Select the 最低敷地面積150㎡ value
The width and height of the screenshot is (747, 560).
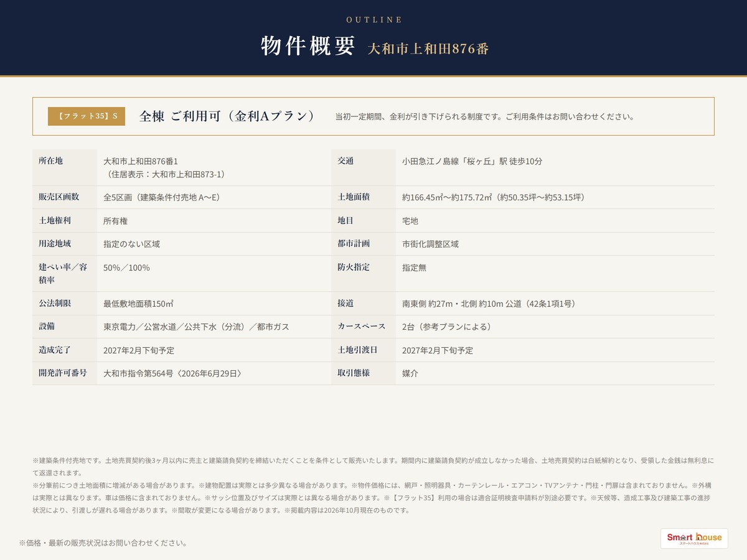[x=138, y=304]
